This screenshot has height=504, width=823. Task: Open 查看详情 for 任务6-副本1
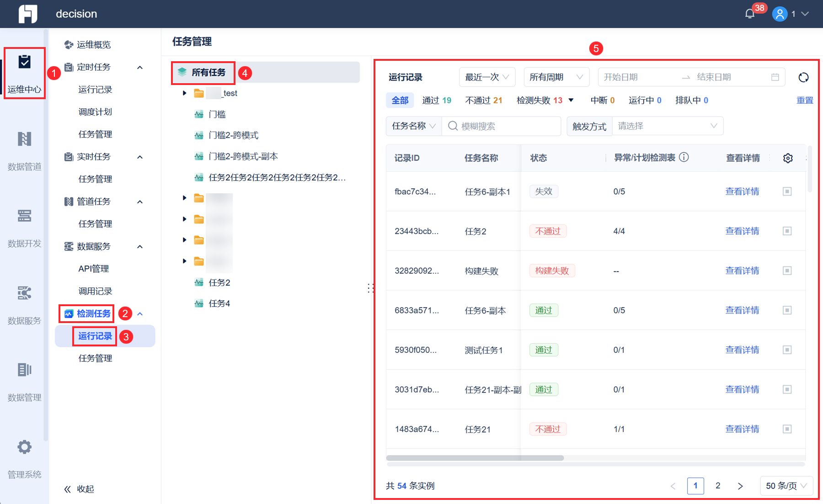click(x=742, y=191)
